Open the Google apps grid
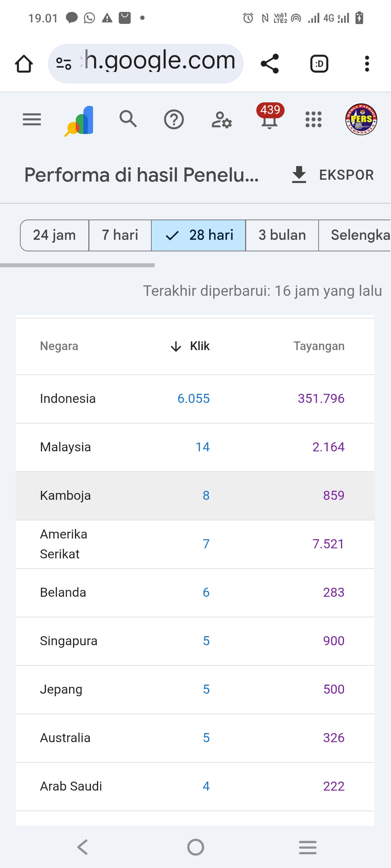Viewport: 391px width, 868px height. (314, 119)
